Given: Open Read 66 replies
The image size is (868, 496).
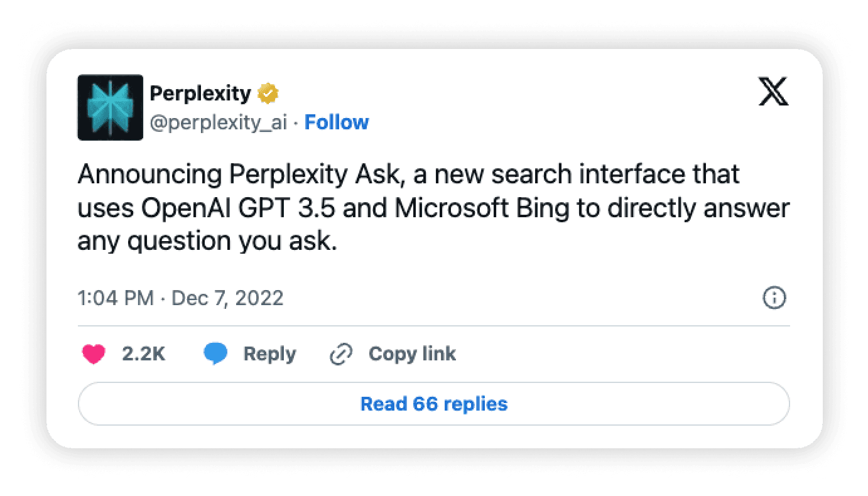Looking at the screenshot, I should pyautogui.click(x=433, y=404).
